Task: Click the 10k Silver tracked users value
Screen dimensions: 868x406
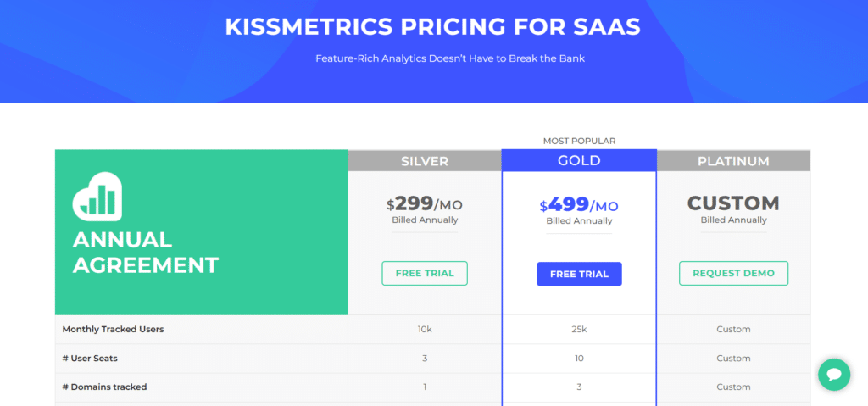Action: (425, 329)
